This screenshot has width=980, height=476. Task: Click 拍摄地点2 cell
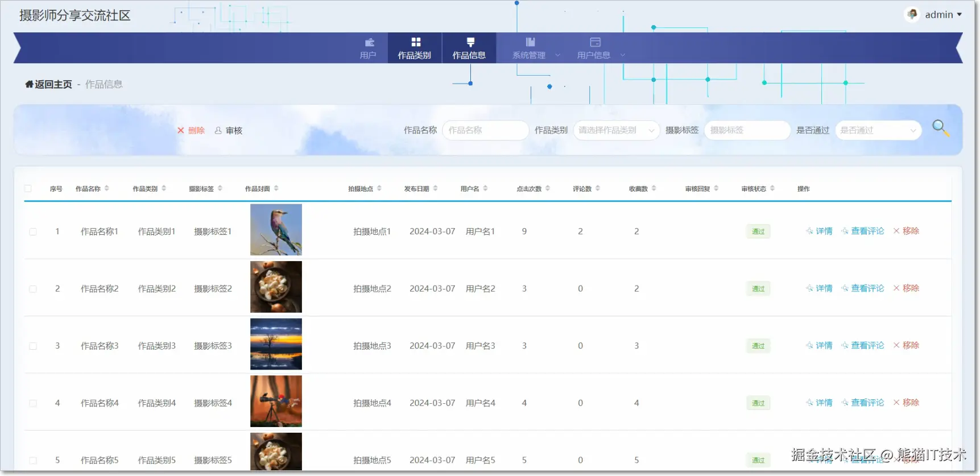click(372, 289)
